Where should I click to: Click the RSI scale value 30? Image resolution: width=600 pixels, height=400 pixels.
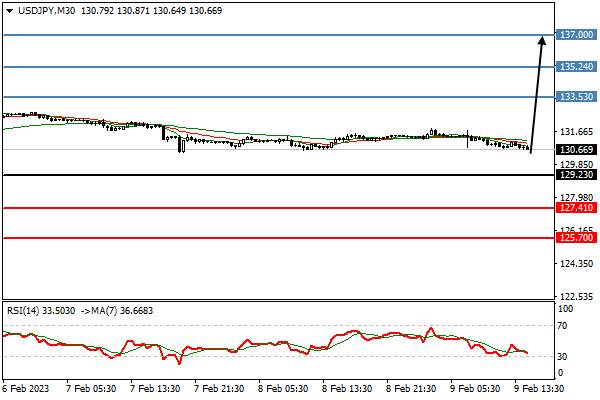[x=562, y=357]
